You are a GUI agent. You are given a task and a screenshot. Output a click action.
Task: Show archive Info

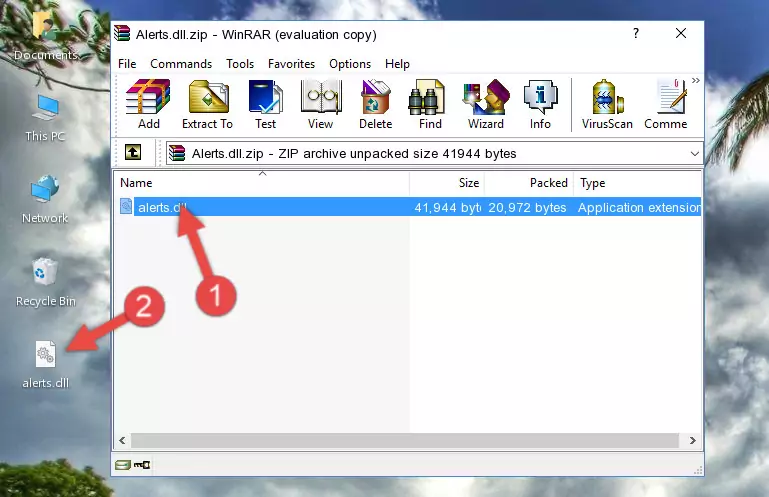click(540, 105)
